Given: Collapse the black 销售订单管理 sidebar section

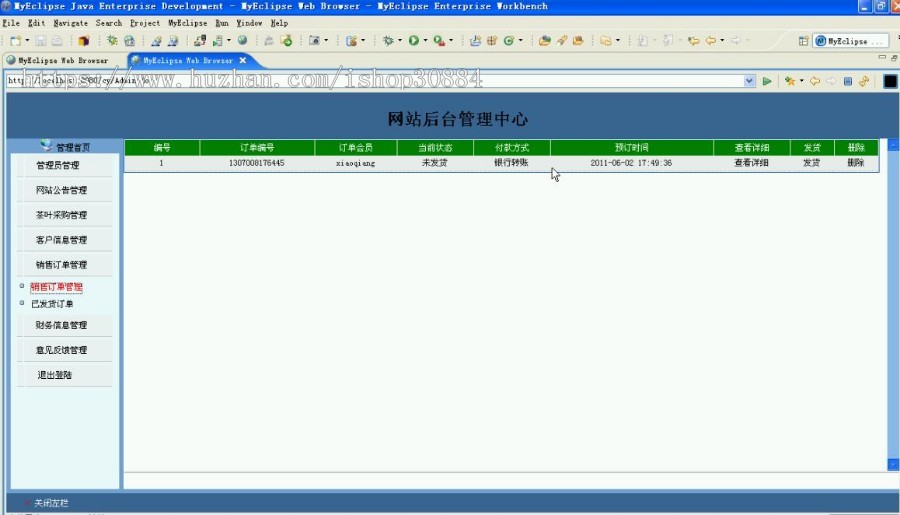Looking at the screenshot, I should click(61, 265).
